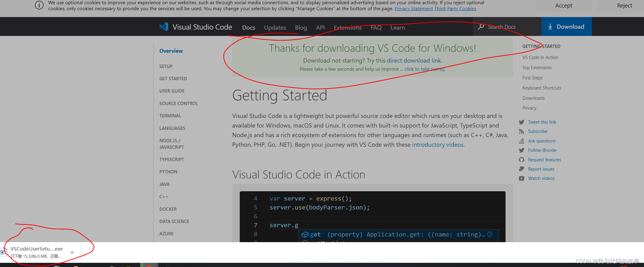Click the Tweet this link text
Viewport: 644px width, 267px height.
(542, 122)
